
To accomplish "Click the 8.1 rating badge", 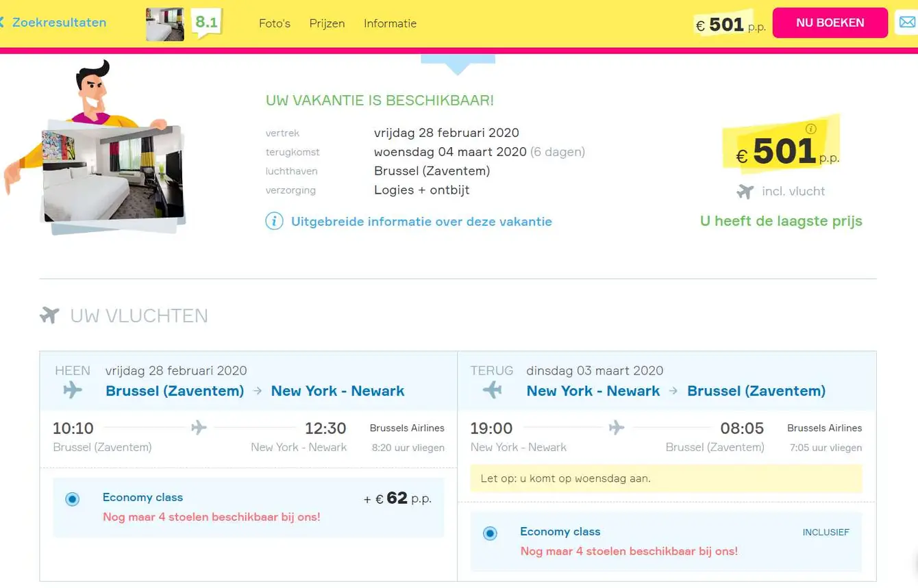I will tap(206, 23).
